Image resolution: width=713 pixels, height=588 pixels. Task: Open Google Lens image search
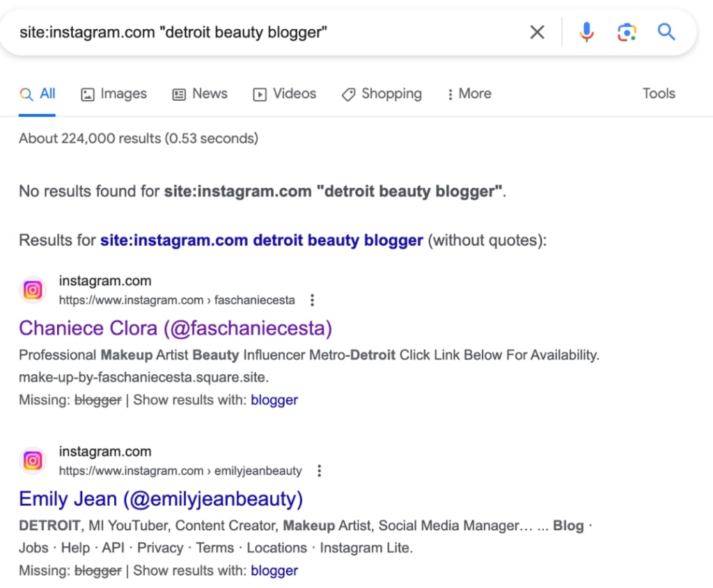pyautogui.click(x=626, y=32)
